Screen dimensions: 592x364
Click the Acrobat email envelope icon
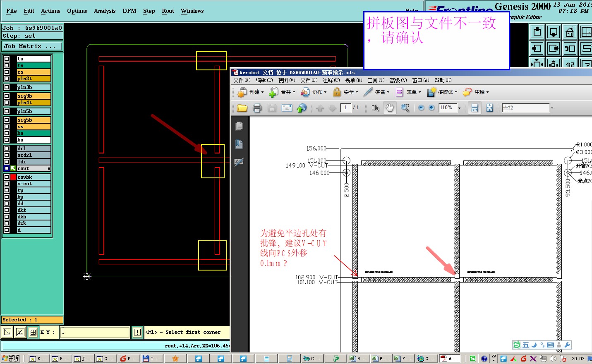tap(287, 108)
